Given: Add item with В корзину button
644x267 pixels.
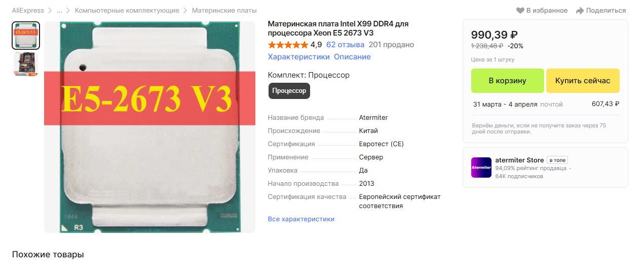Looking at the screenshot, I should click(x=508, y=81).
